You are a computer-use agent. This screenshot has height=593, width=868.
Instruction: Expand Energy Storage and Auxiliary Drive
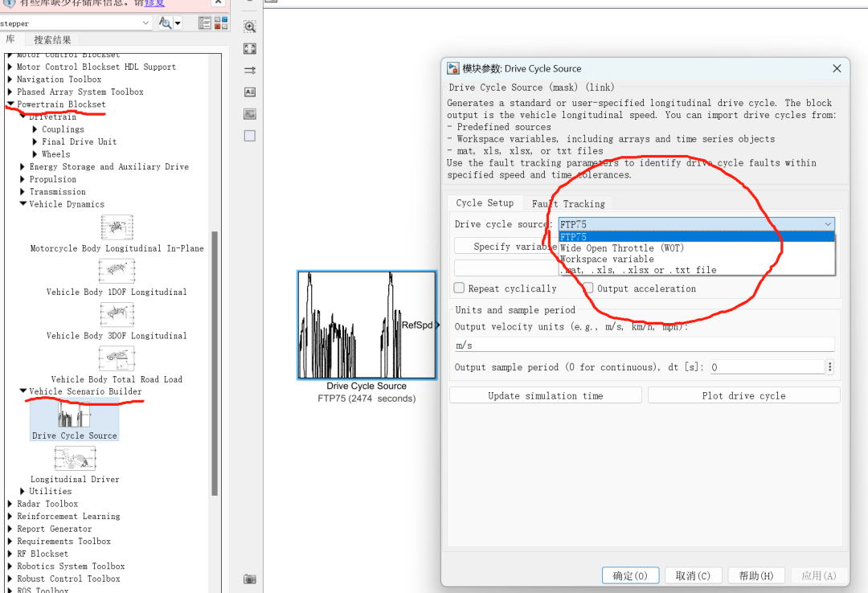pos(23,166)
